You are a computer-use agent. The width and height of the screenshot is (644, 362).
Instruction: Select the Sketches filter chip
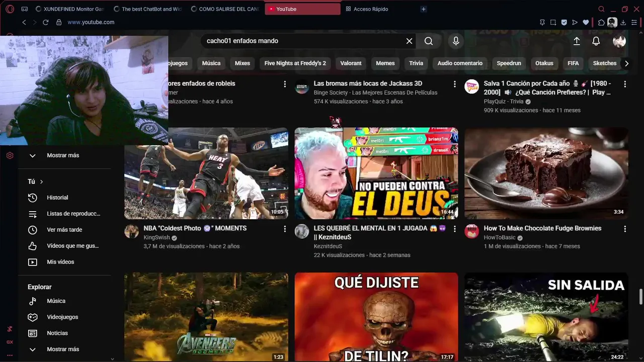click(605, 63)
